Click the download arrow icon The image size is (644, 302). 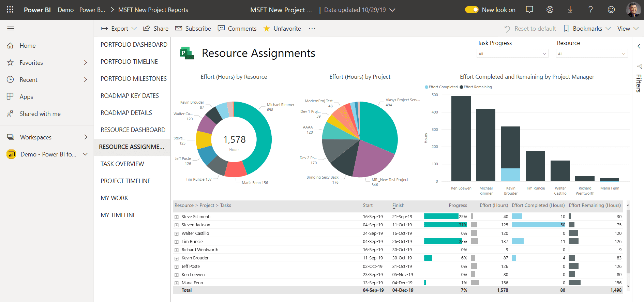click(x=570, y=10)
